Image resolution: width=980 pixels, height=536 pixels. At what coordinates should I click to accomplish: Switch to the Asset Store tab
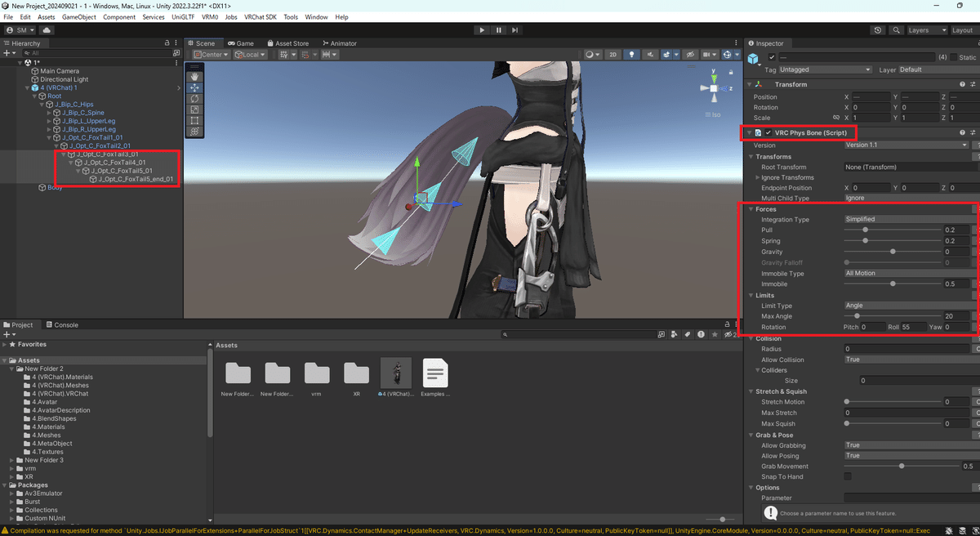point(287,43)
